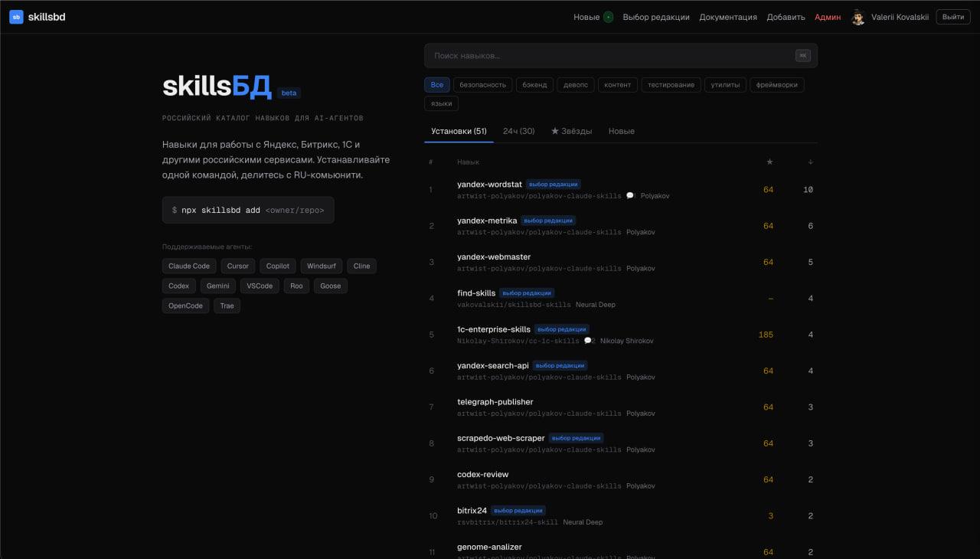980x559 pixels.
Task: Click the npx skillsbd add command box
Action: tap(248, 210)
